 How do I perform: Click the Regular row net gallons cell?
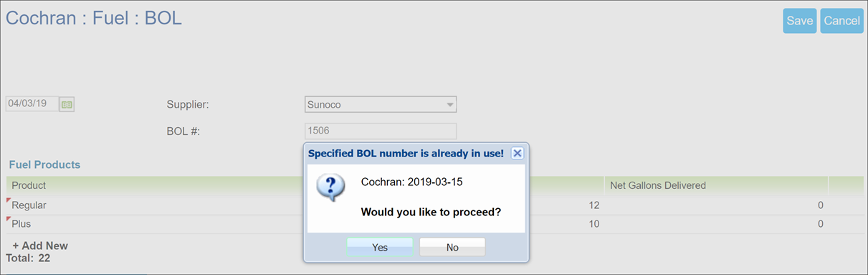point(717,205)
